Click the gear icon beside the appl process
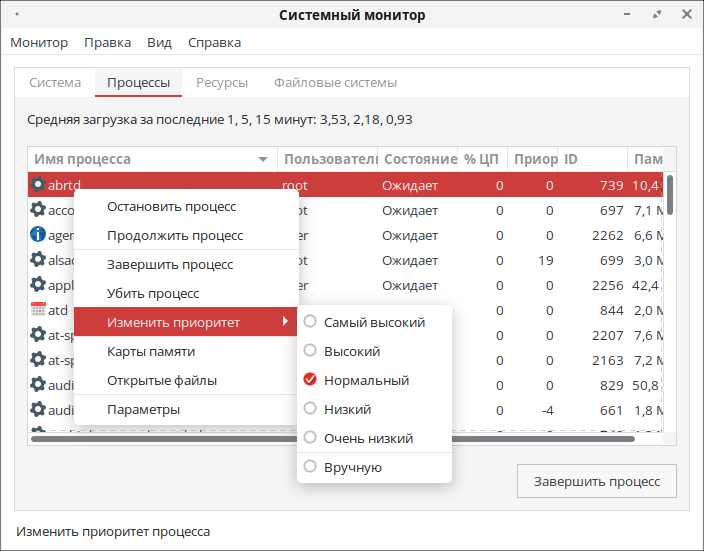The height and width of the screenshot is (551, 704). [38, 285]
